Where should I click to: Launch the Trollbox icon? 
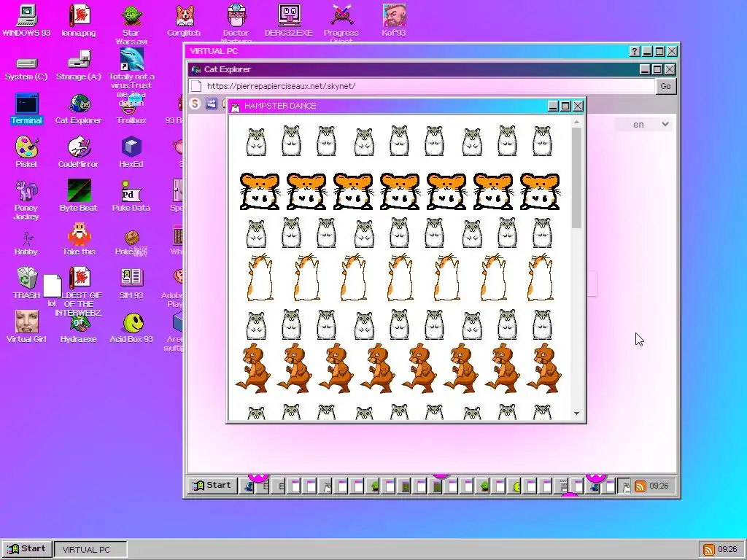pos(131,105)
